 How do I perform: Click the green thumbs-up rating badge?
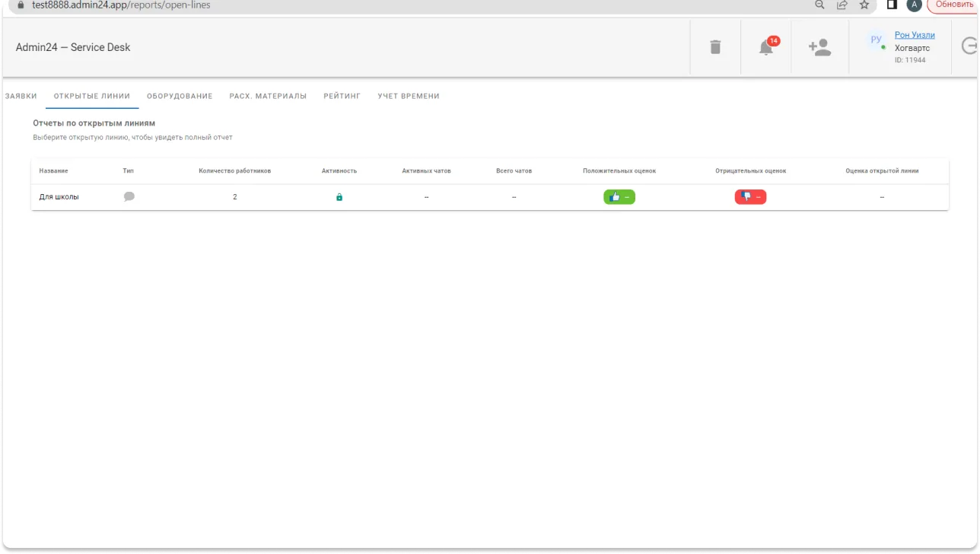pyautogui.click(x=619, y=197)
